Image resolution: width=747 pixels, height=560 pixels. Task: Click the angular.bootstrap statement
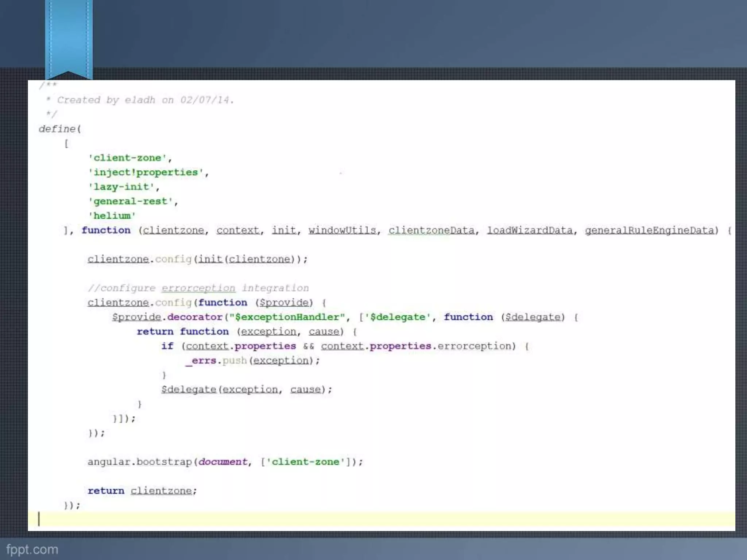point(225,462)
